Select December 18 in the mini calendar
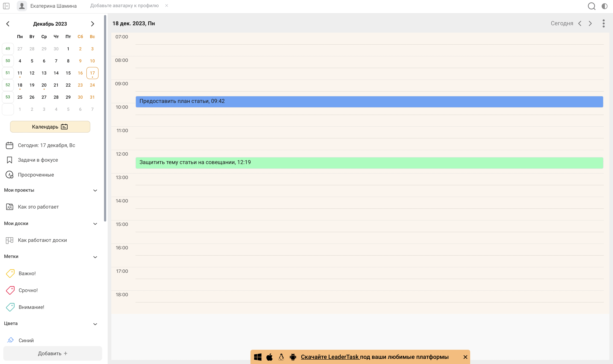This screenshot has height=364, width=613. (x=20, y=85)
